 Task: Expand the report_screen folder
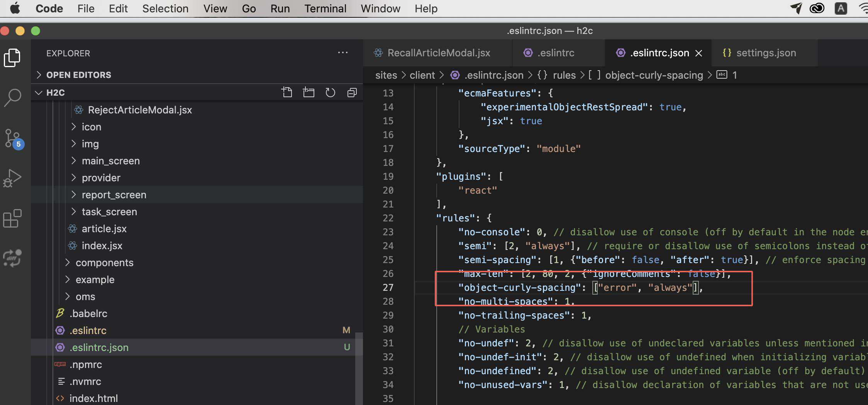click(114, 195)
